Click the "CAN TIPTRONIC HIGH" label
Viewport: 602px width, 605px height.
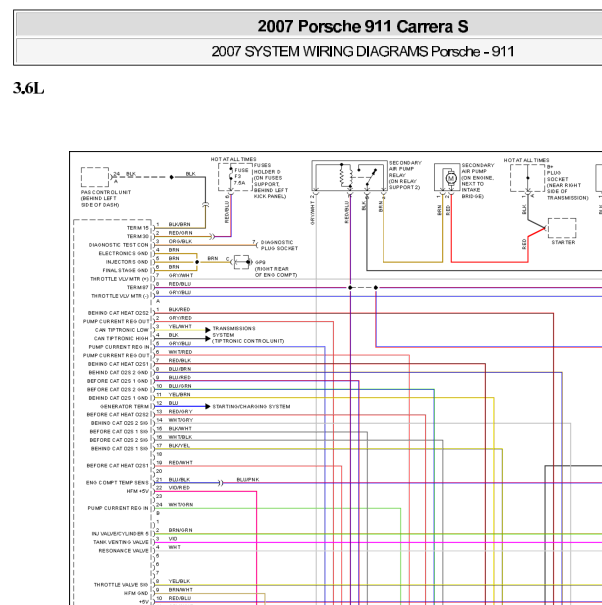point(121,338)
